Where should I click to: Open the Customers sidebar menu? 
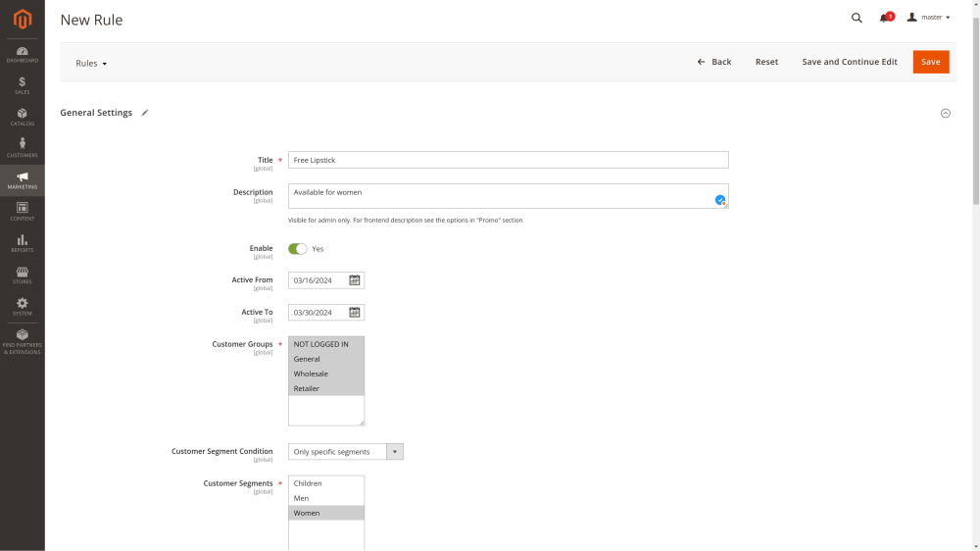(x=23, y=148)
